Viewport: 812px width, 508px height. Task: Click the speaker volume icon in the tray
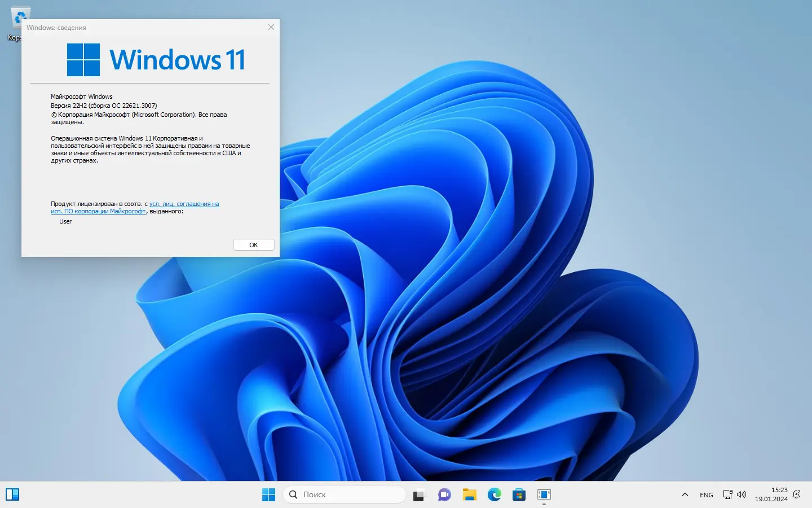(742, 495)
